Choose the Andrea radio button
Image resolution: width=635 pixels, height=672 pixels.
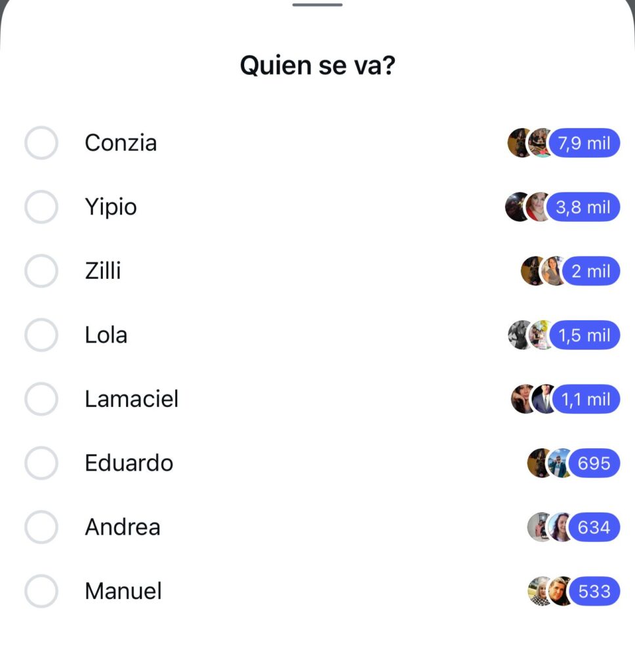click(41, 527)
